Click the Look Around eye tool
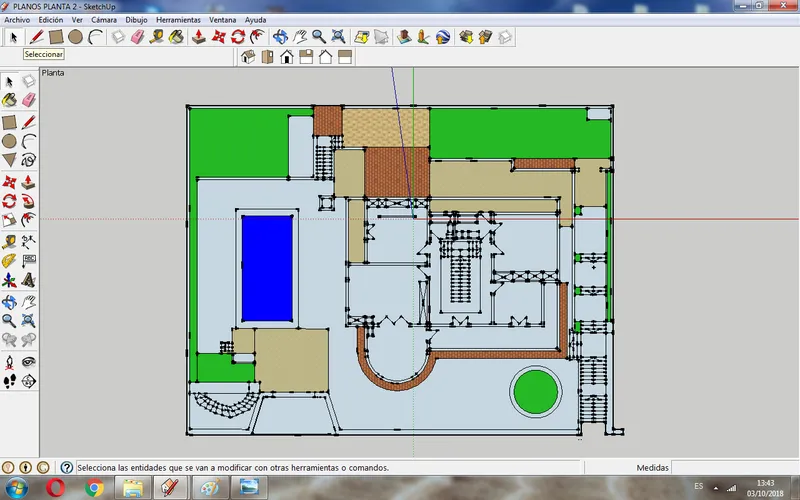 click(x=29, y=362)
